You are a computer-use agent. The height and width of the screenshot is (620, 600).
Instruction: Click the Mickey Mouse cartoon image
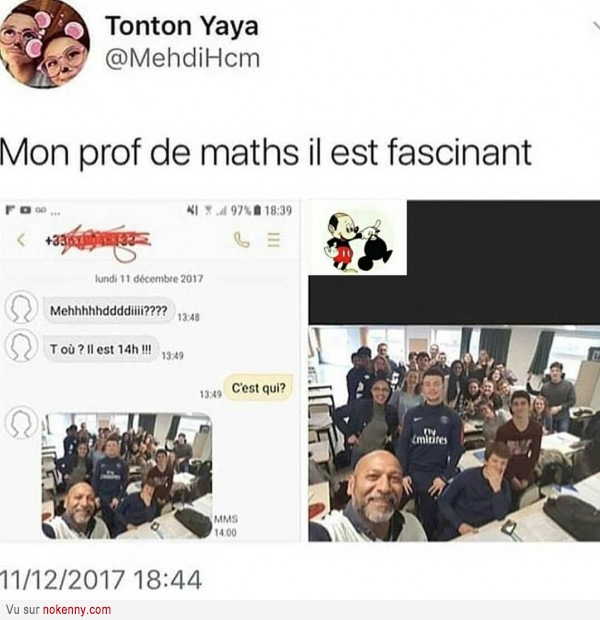[x=358, y=242]
